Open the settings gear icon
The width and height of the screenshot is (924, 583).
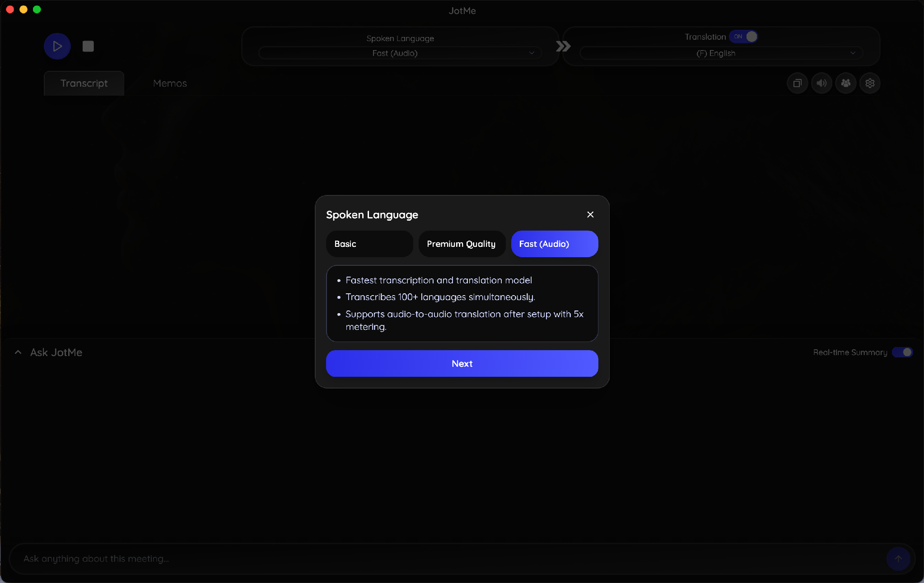[870, 83]
